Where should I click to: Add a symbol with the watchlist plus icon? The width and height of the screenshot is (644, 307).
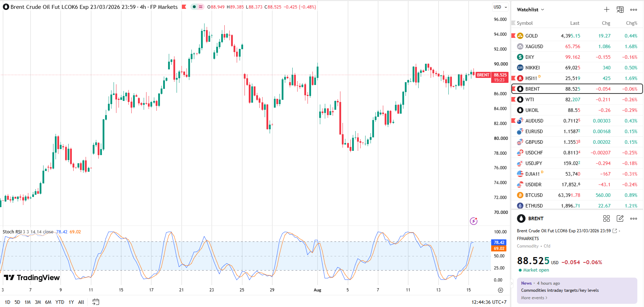pos(606,10)
